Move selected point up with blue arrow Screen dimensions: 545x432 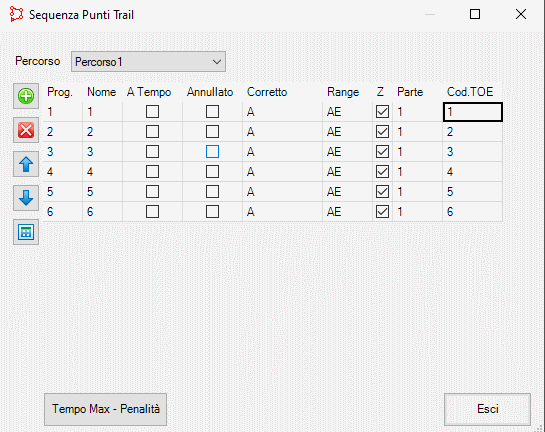[26, 164]
